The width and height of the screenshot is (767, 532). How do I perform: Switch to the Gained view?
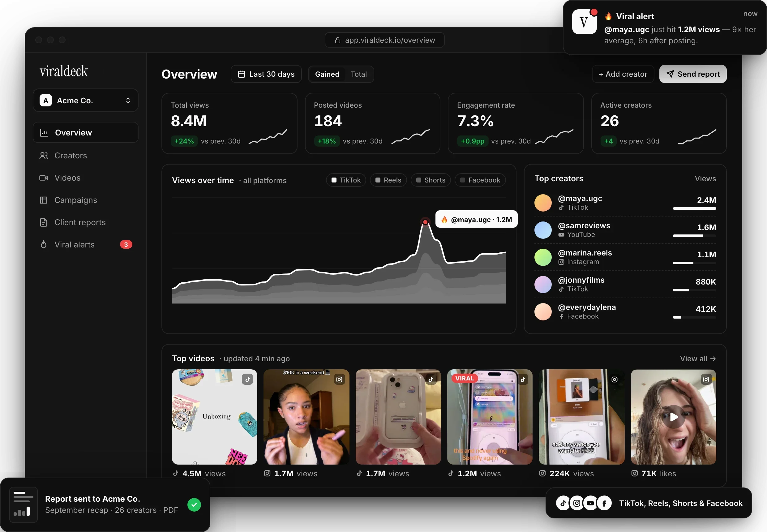pos(327,74)
